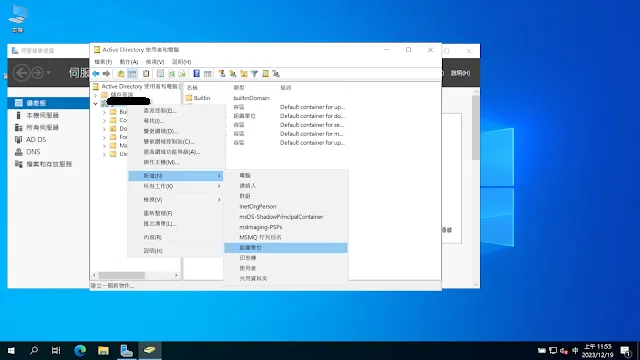Image resolution: width=640 pixels, height=360 pixels.
Task: Click the tree pane horizontal scrollbar thumb
Action: coord(122,276)
